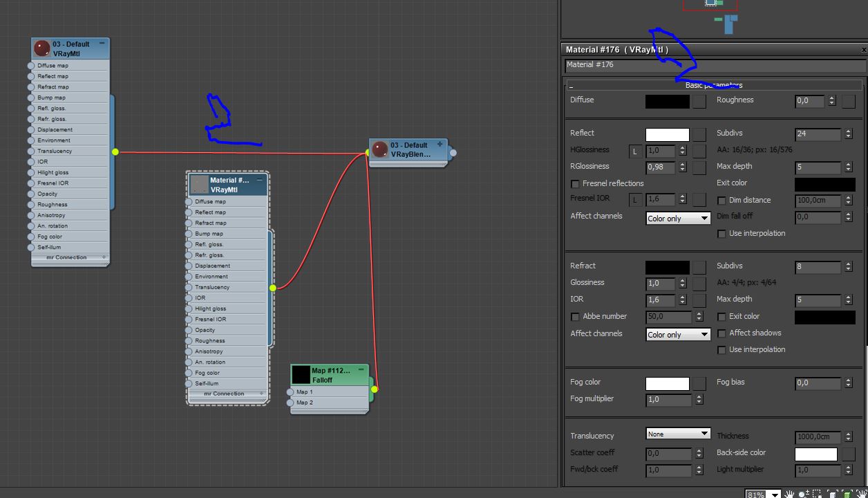Activate the Zoom Region tool
868x498 pixels.
[x=818, y=495]
